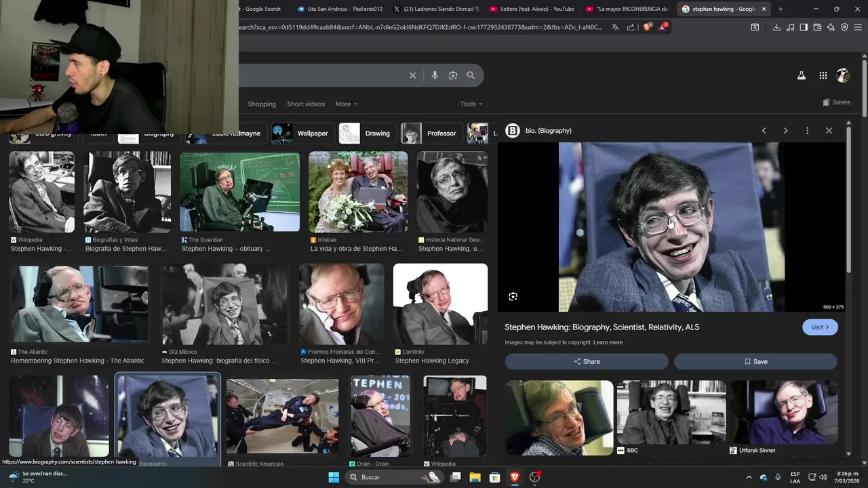Viewport: 868px width, 488px height.
Task: Follow the Learn more copyright link
Action: coord(608,342)
